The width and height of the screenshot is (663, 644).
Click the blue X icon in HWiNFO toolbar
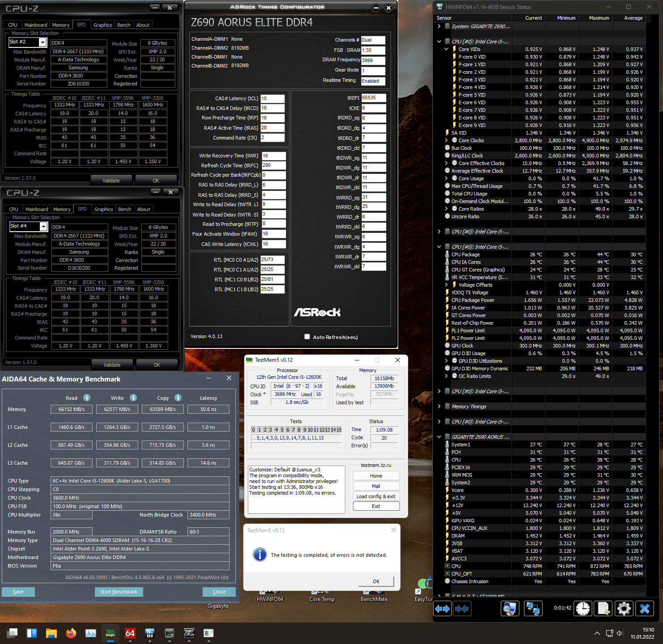pyautogui.click(x=645, y=609)
